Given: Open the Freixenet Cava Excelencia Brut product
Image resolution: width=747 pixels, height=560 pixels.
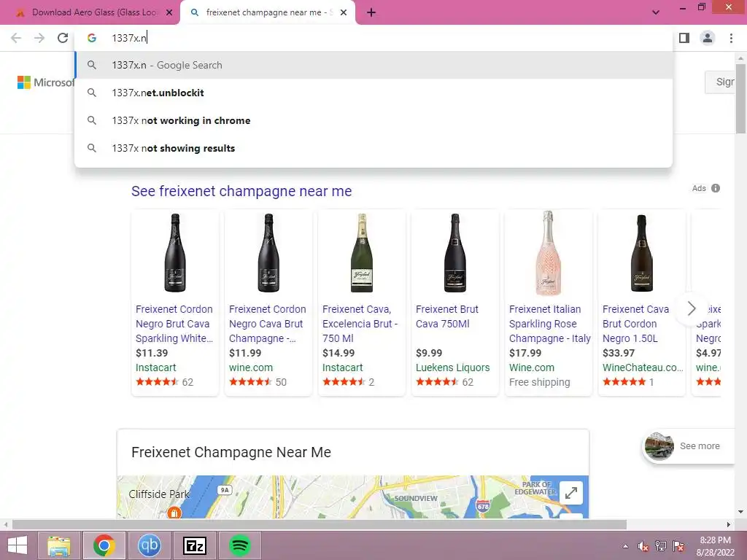Looking at the screenshot, I should (360, 324).
